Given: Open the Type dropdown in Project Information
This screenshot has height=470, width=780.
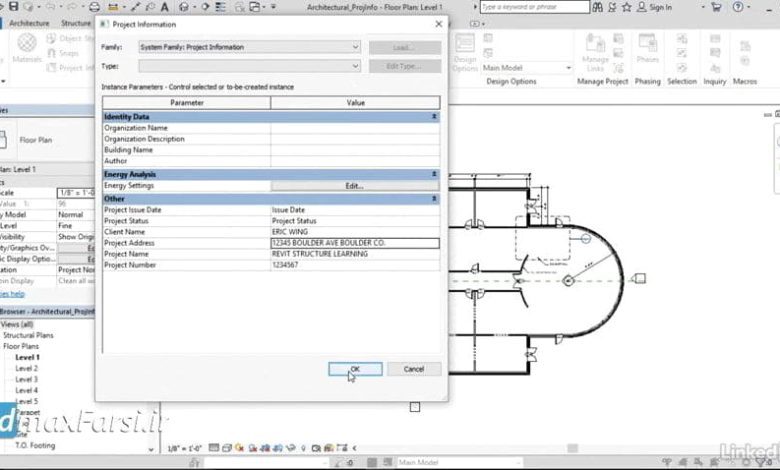Looking at the screenshot, I should pyautogui.click(x=250, y=66).
